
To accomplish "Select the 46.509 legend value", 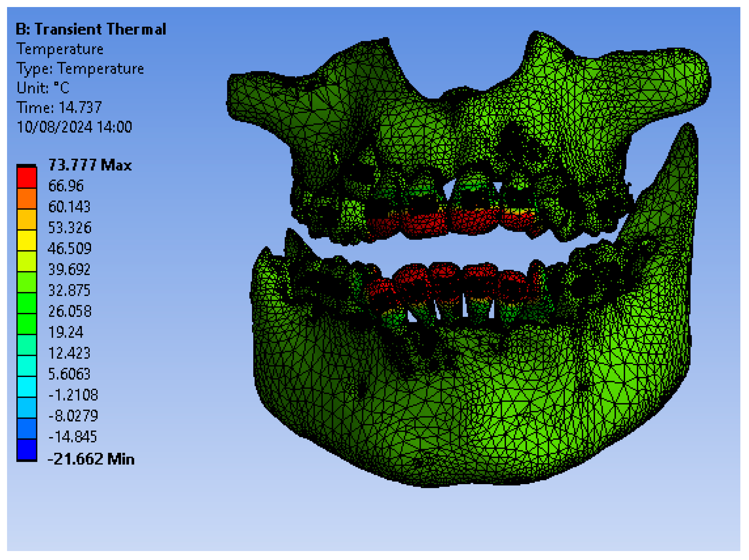I will click(70, 248).
